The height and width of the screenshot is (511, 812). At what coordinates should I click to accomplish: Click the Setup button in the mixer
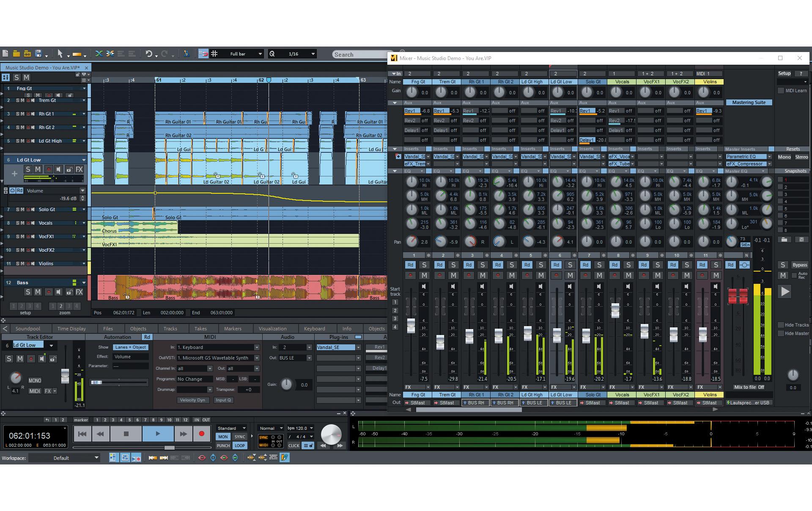(x=784, y=73)
